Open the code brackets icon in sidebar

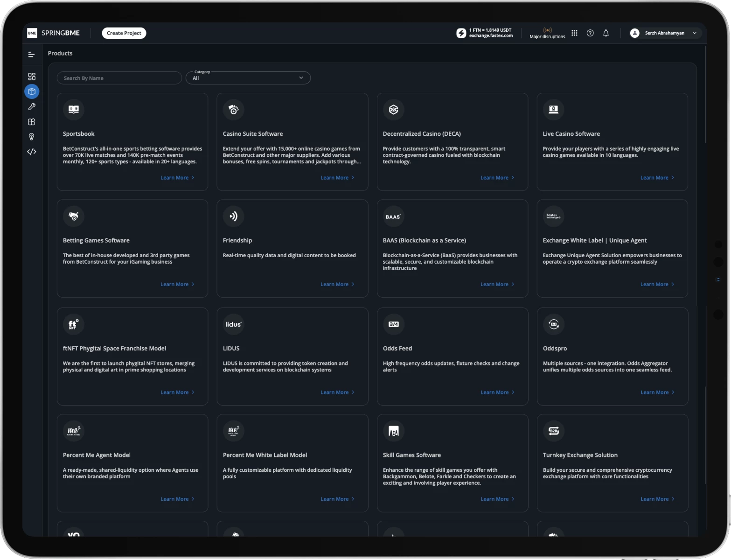(x=32, y=152)
